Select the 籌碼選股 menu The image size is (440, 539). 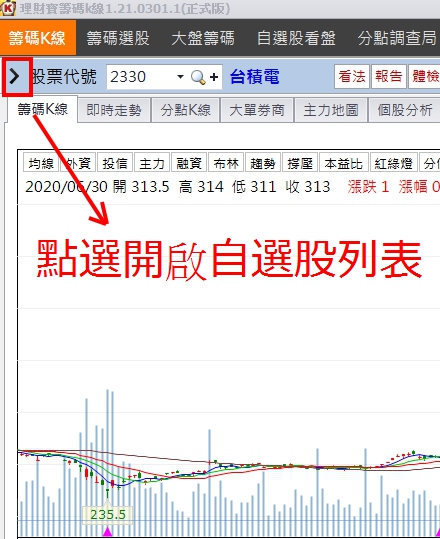[x=118, y=38]
